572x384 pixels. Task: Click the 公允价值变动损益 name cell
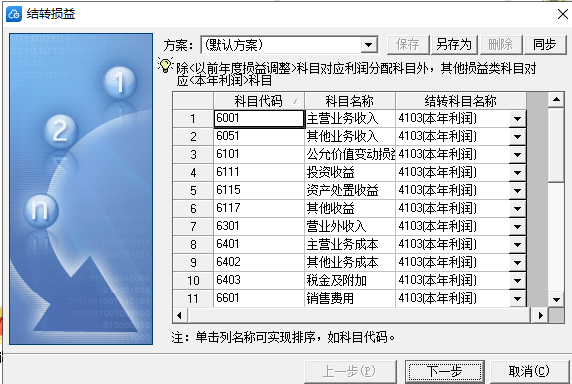350,155
